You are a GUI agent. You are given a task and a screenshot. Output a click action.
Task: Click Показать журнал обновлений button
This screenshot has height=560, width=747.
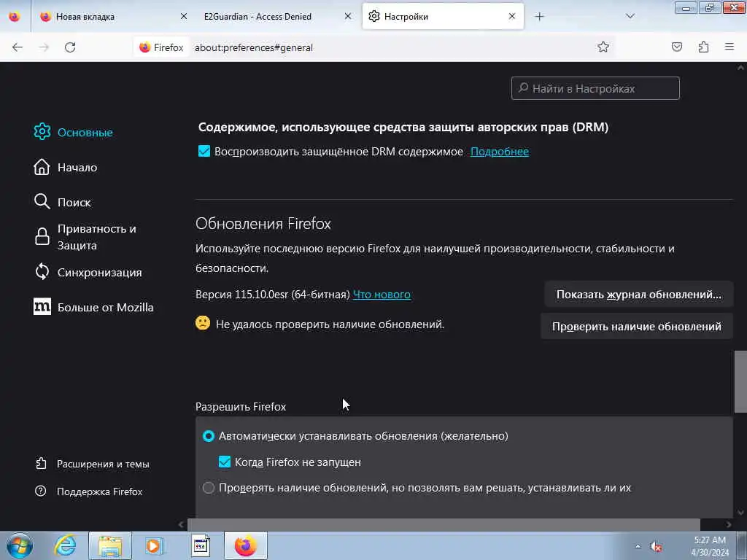(x=638, y=295)
